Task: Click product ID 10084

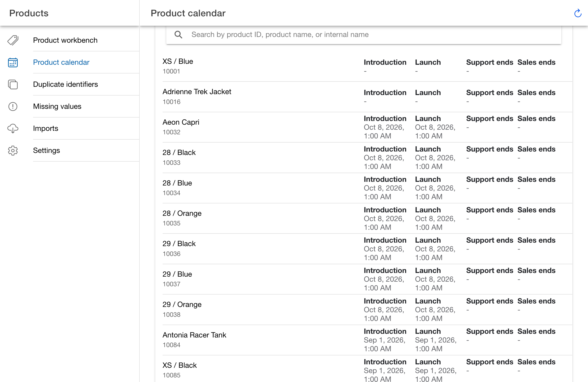Action: pyautogui.click(x=171, y=345)
